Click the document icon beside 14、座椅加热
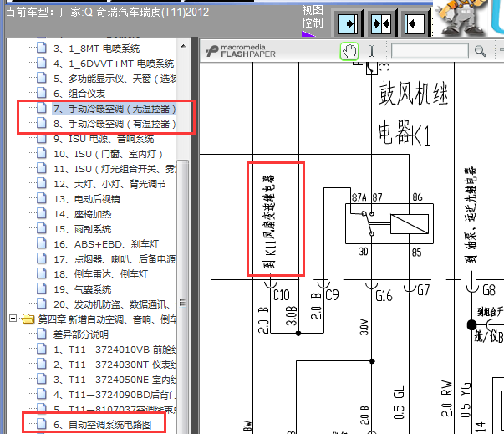 42,213
